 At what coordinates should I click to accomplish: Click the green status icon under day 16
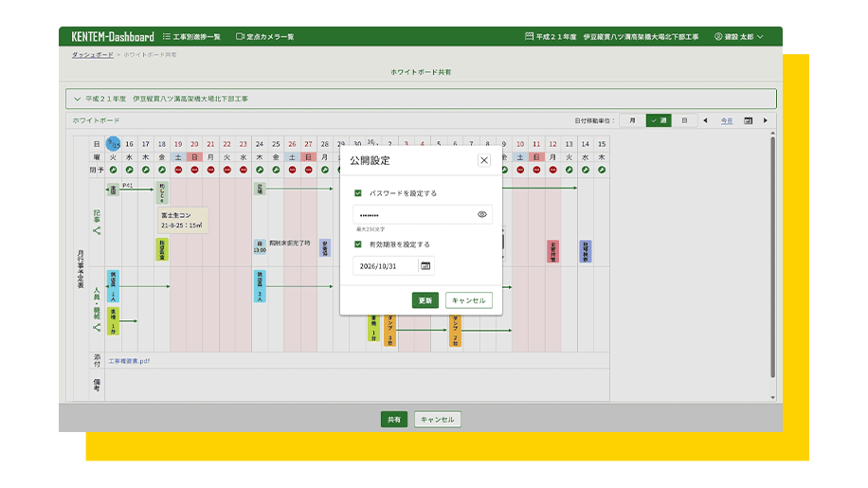129,170
